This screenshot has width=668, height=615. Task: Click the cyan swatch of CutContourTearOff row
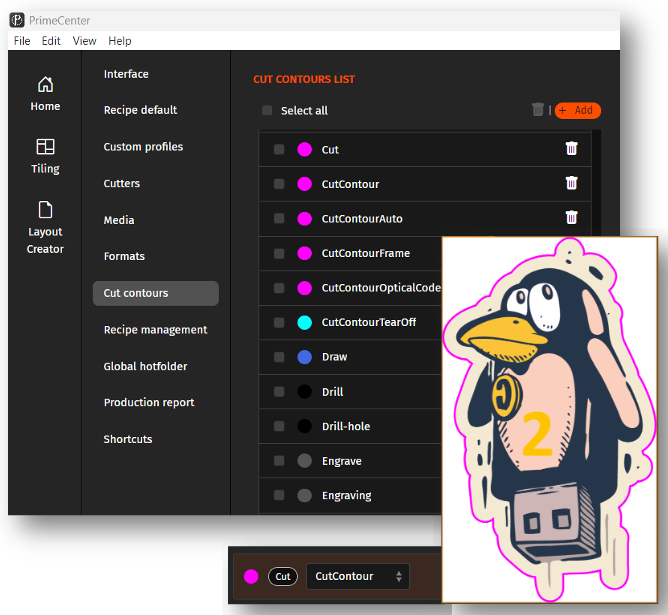[x=305, y=322]
